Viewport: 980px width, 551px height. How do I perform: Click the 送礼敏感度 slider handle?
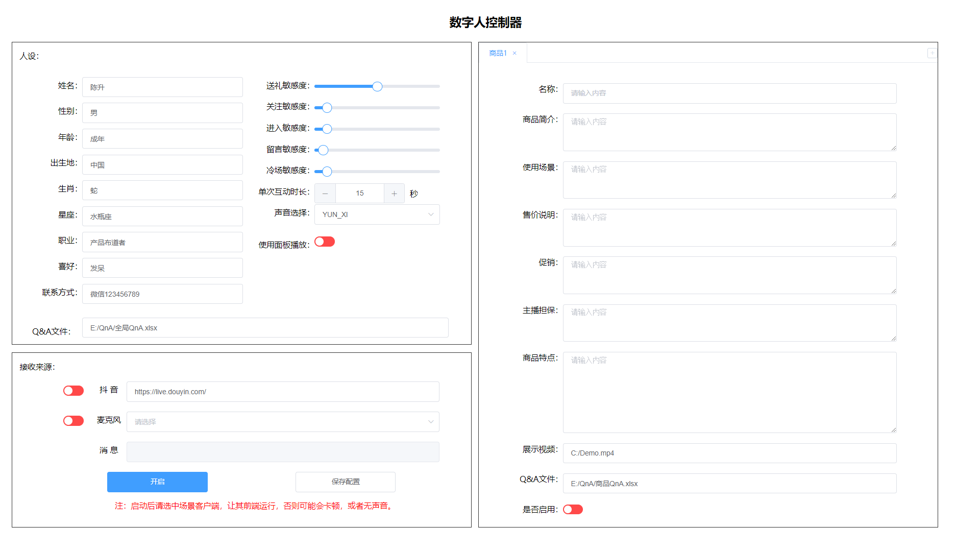click(x=377, y=86)
